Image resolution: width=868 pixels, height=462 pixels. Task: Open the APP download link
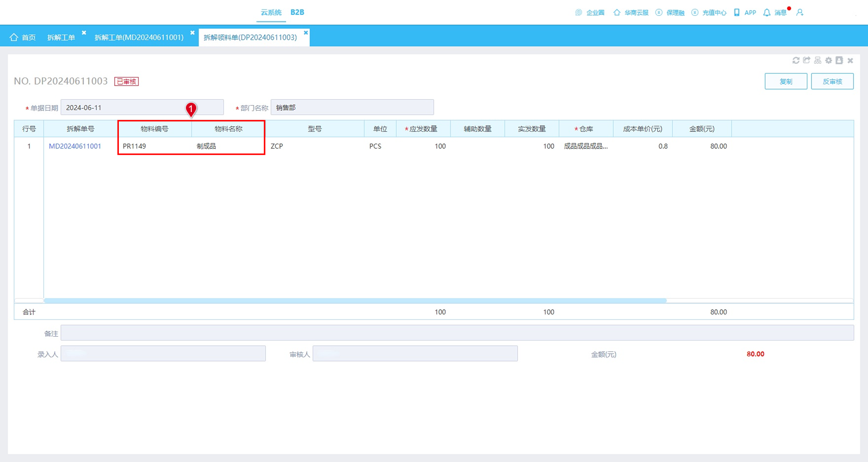click(x=745, y=12)
